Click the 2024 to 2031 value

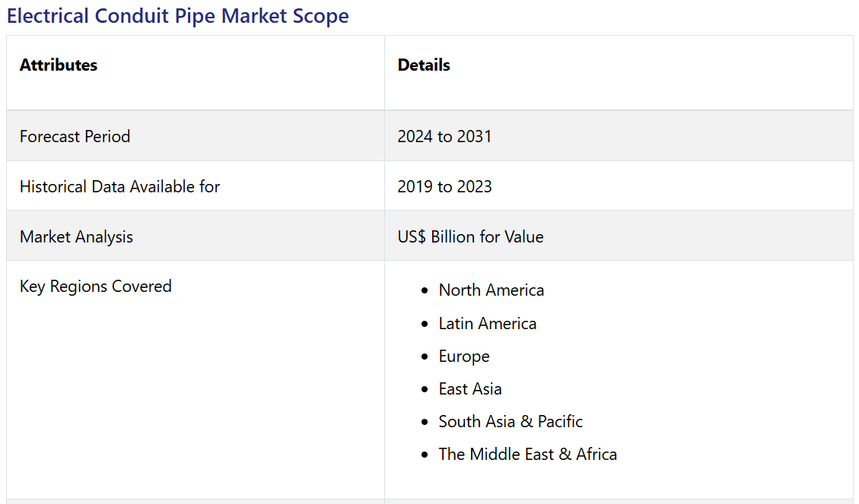pyautogui.click(x=444, y=136)
